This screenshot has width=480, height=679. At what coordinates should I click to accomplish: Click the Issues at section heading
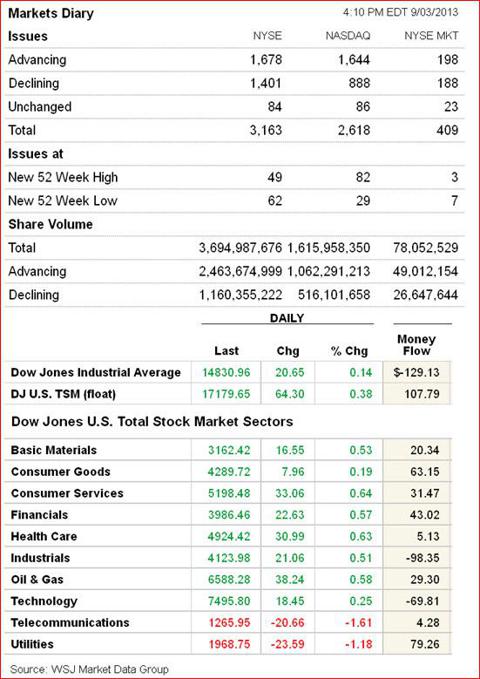pos(36,154)
